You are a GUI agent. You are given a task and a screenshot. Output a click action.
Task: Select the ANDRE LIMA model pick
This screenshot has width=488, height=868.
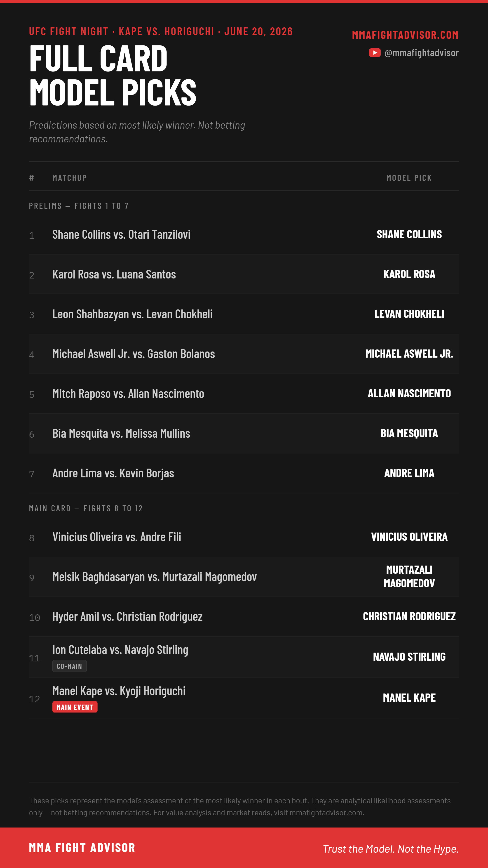pos(409,473)
